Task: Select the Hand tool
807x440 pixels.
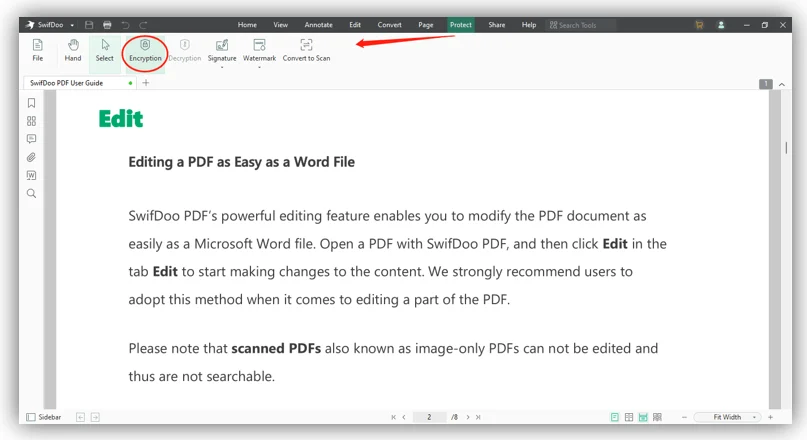Action: click(x=73, y=50)
